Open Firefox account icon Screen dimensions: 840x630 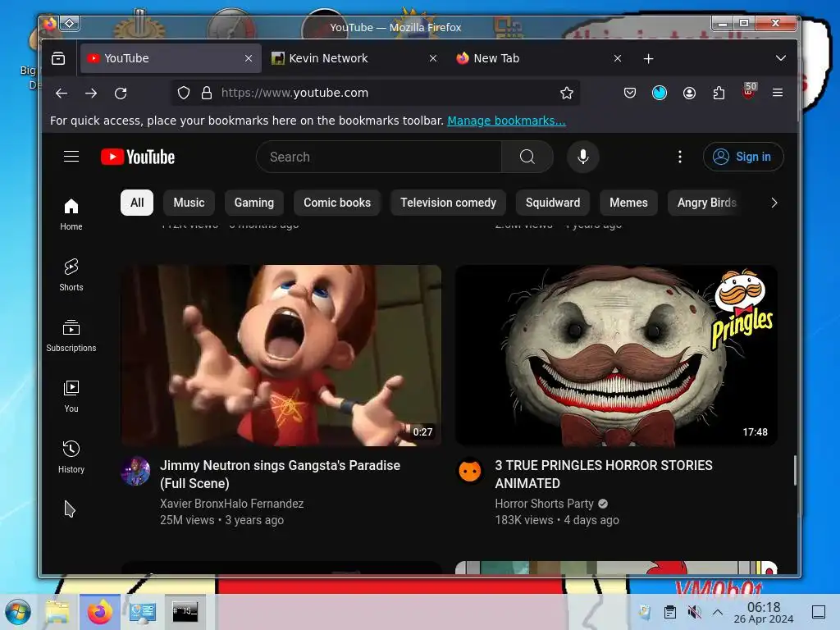click(x=689, y=94)
